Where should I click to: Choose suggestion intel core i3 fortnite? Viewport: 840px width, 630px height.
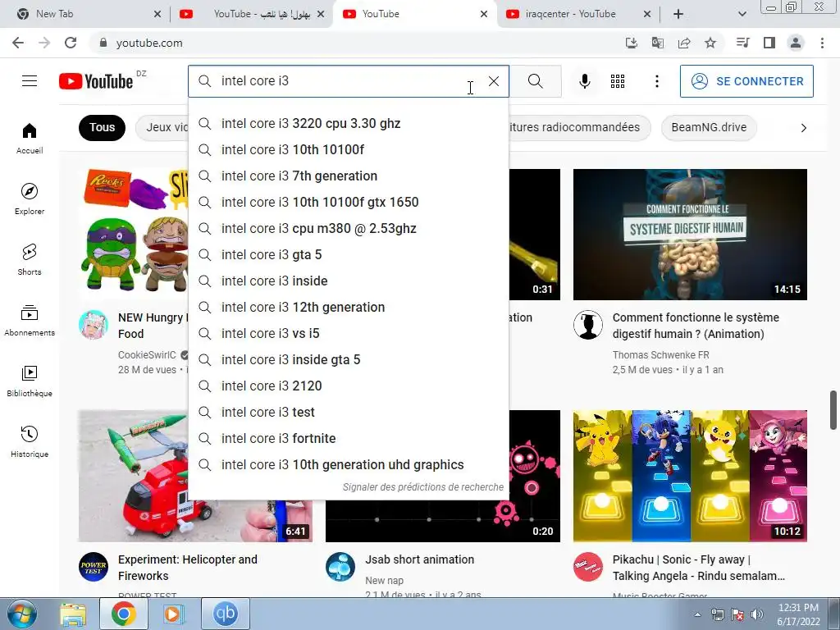pyautogui.click(x=348, y=438)
